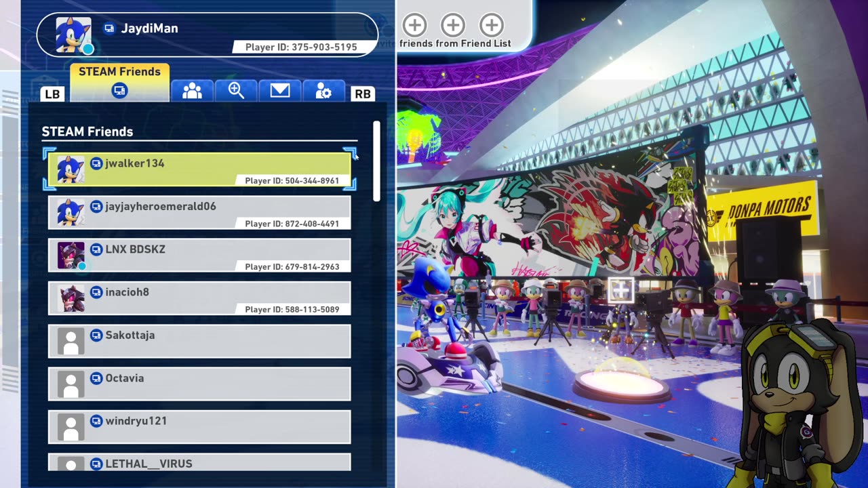Open the friend settings gear tab
The height and width of the screenshot is (488, 868).
pyautogui.click(x=323, y=91)
